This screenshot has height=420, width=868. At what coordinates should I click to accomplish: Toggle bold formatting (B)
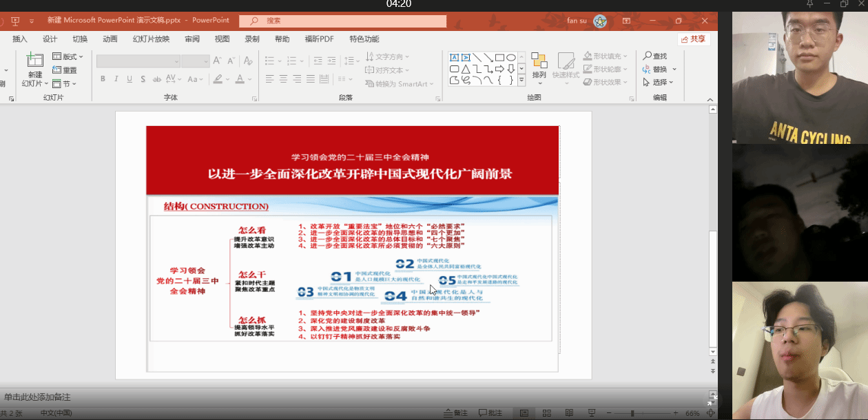103,79
